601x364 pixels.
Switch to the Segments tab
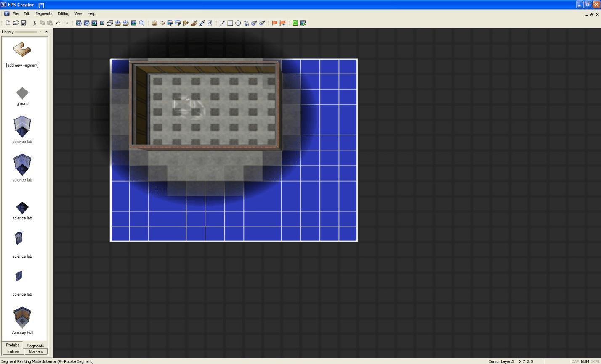pyautogui.click(x=35, y=346)
